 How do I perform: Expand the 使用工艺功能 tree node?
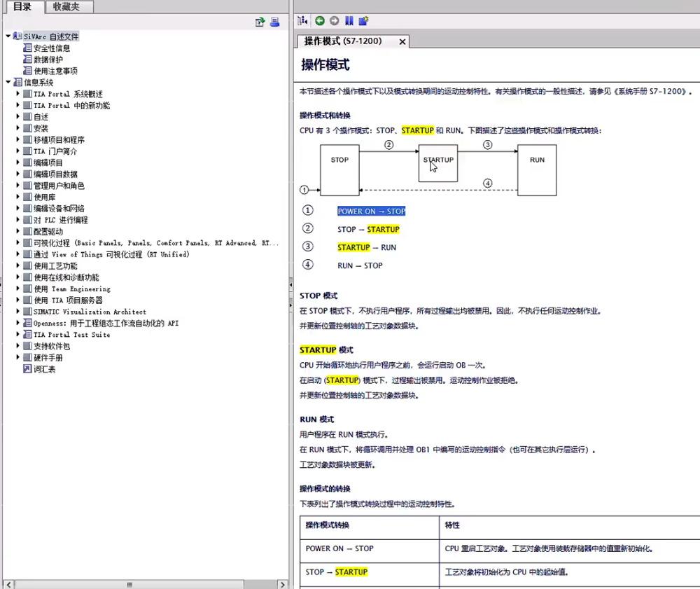click(18, 266)
